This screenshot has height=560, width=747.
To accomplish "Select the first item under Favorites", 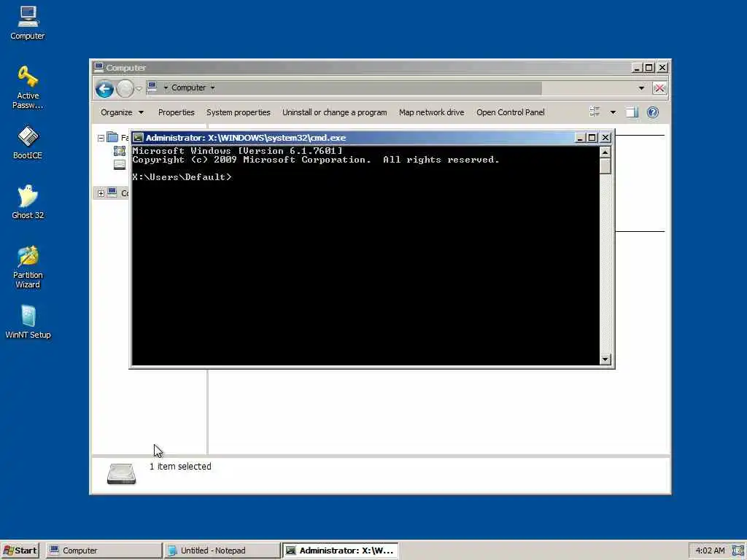I will coord(120,151).
